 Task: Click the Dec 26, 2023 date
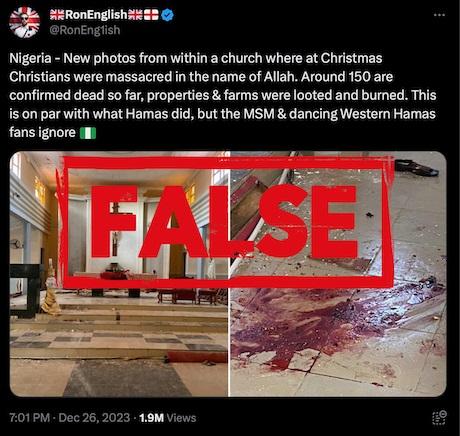click(x=94, y=418)
